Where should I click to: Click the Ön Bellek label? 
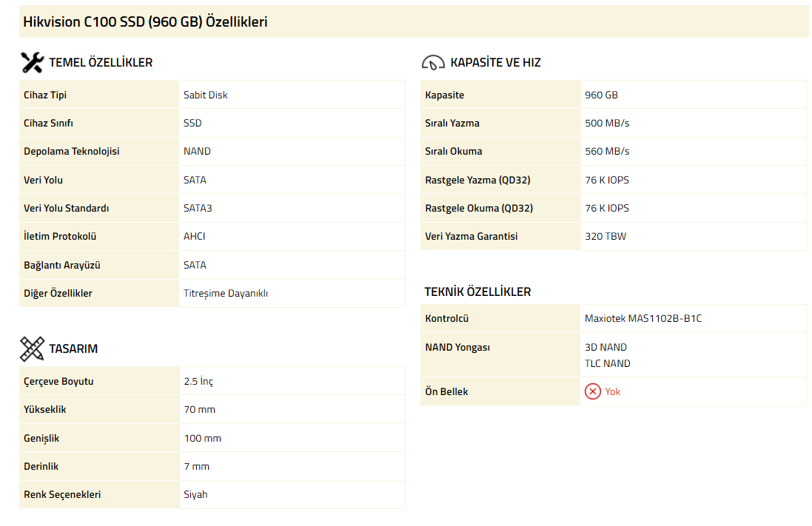click(446, 391)
